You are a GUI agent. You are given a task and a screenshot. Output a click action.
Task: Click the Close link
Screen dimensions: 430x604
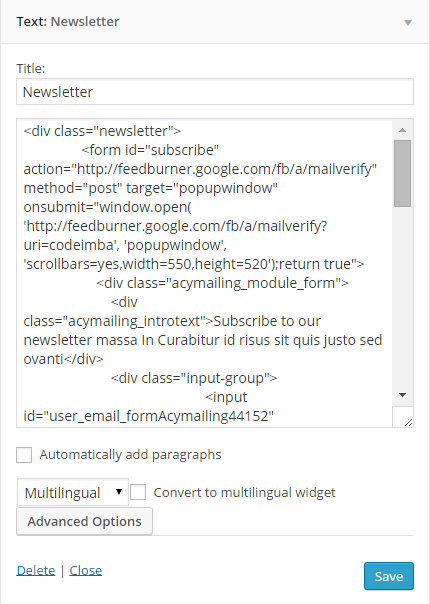pyautogui.click(x=86, y=570)
